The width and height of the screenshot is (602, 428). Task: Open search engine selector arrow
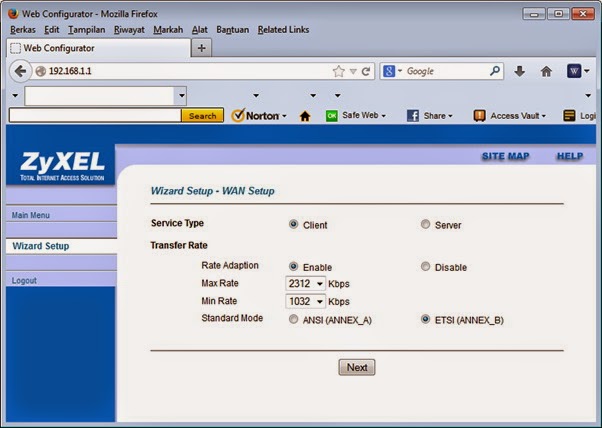pyautogui.click(x=400, y=71)
